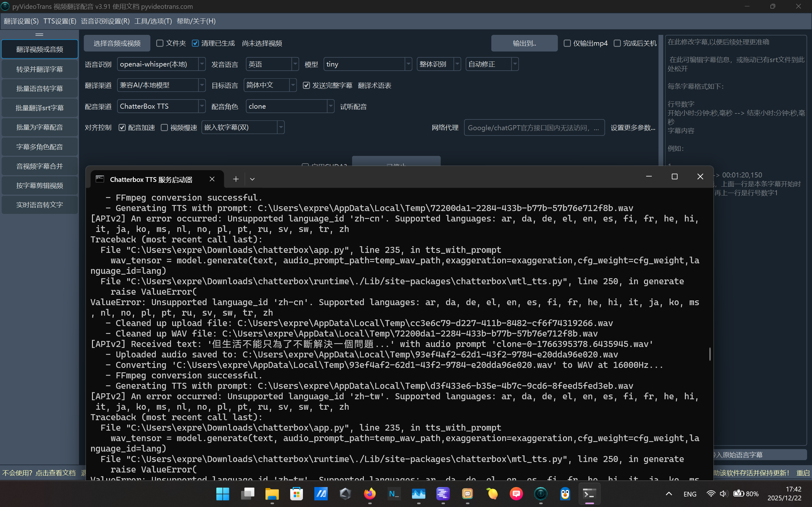812x507 pixels.
Task: Open the TTS设置(E) menu
Action: (x=60, y=21)
